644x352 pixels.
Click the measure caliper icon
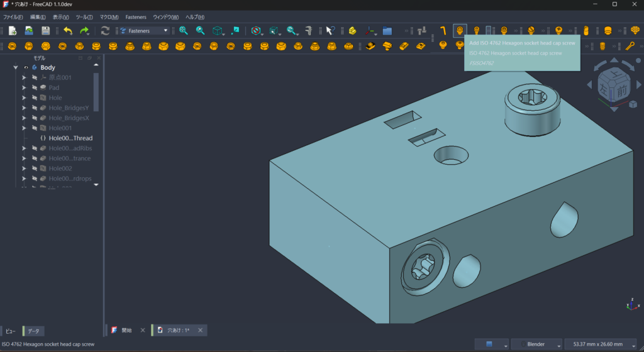[308, 31]
